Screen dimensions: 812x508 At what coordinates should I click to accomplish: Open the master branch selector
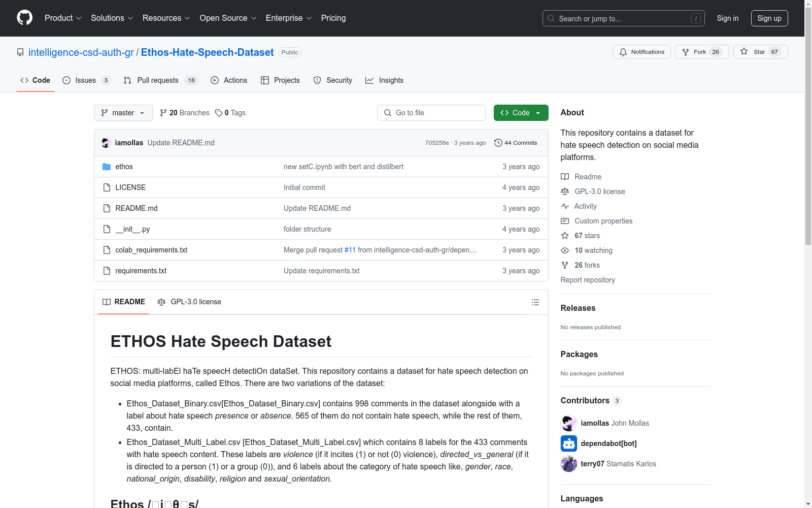[123, 113]
